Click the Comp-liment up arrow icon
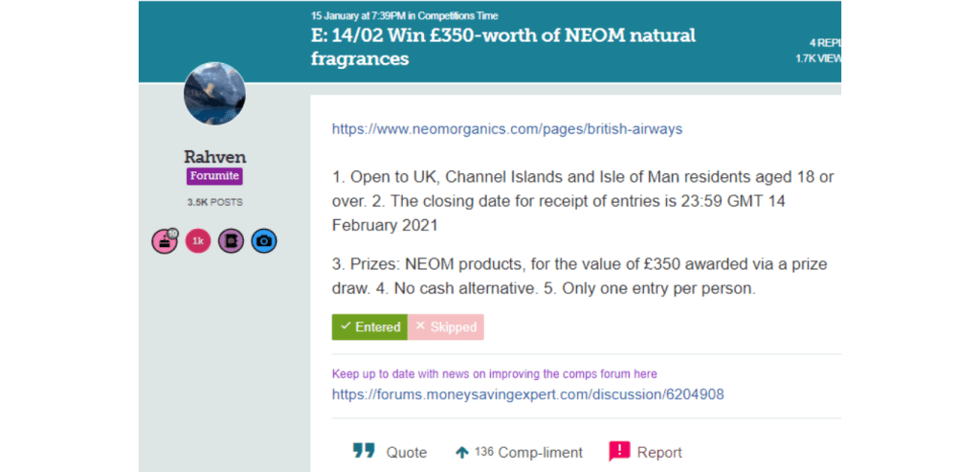Viewport: 980px width, 472px height. [462, 452]
